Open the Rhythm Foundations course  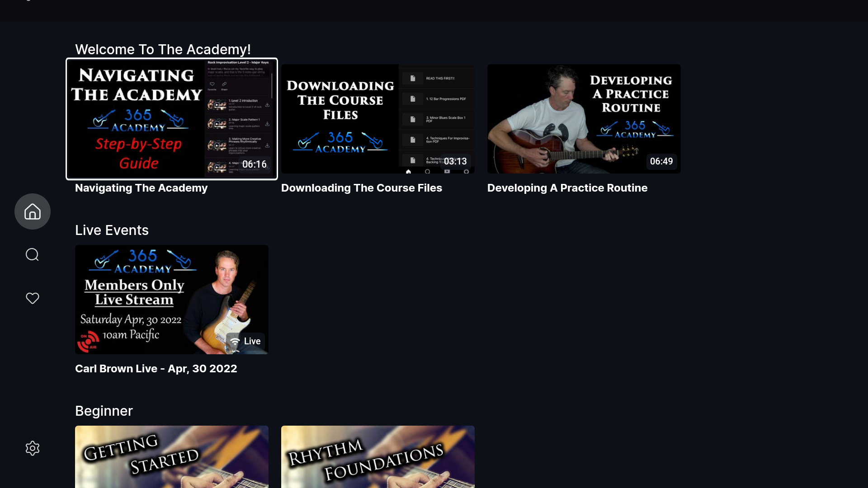point(377,456)
